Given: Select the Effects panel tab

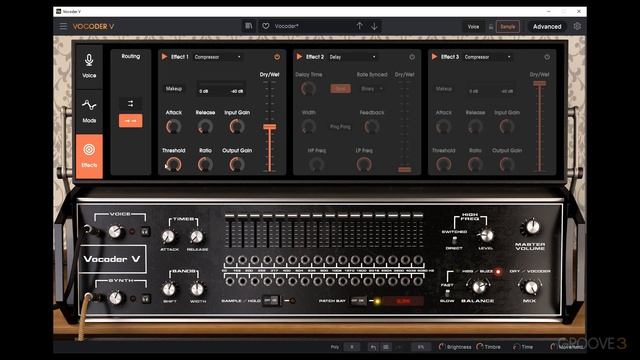Looking at the screenshot, I should 89,156.
